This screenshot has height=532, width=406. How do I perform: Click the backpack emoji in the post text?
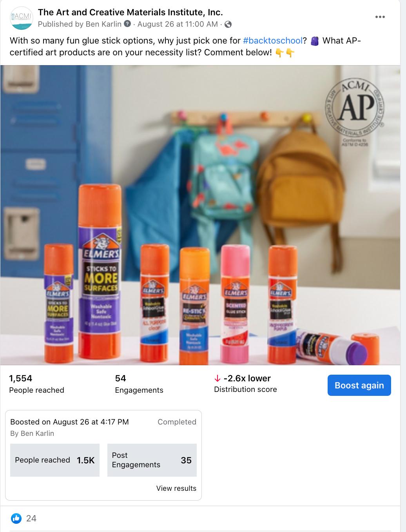(x=314, y=41)
